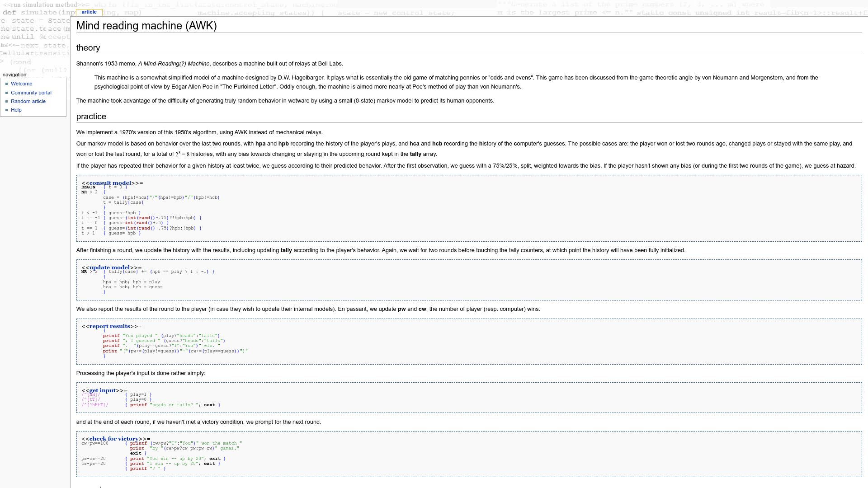
Task: Click the quoted paragraph about D.W. Hagelbarger
Action: point(456,82)
